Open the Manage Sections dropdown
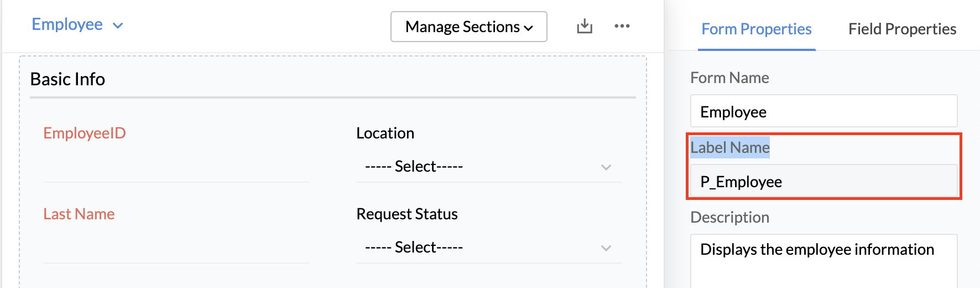Screen dimensions: 980x288 pyautogui.click(x=468, y=27)
